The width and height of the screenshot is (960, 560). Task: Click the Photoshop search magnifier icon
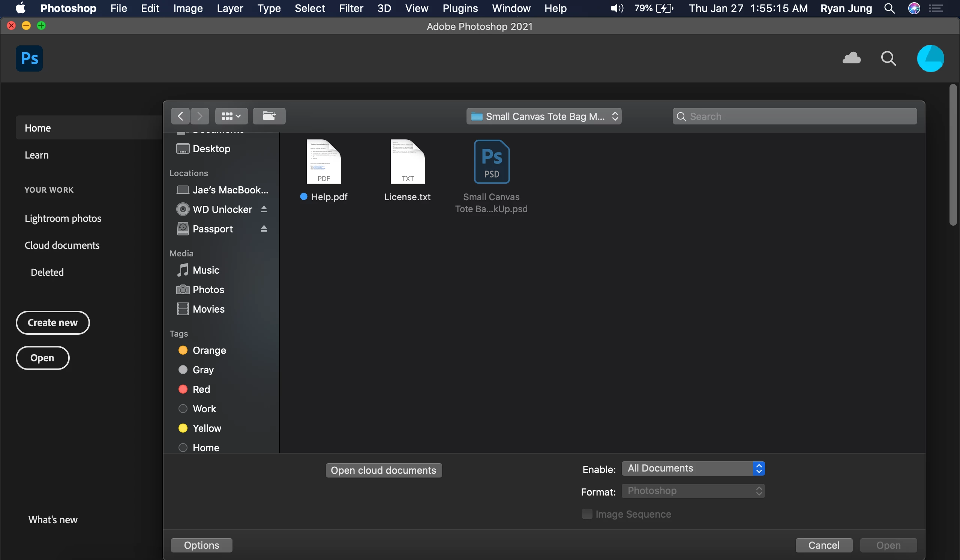tap(888, 58)
